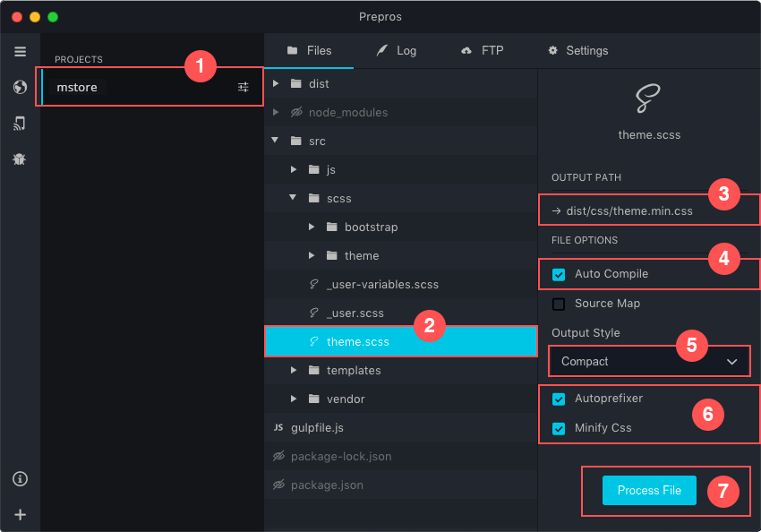Edit the dist/css/theme.min.css output path
The width and height of the screenshot is (761, 532).
(629, 211)
